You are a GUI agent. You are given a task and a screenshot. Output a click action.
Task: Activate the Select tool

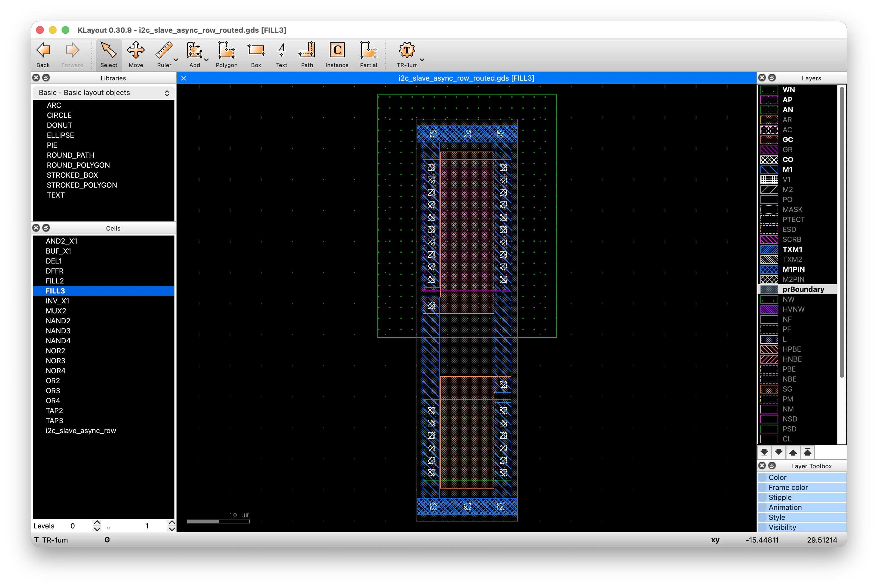tap(109, 55)
